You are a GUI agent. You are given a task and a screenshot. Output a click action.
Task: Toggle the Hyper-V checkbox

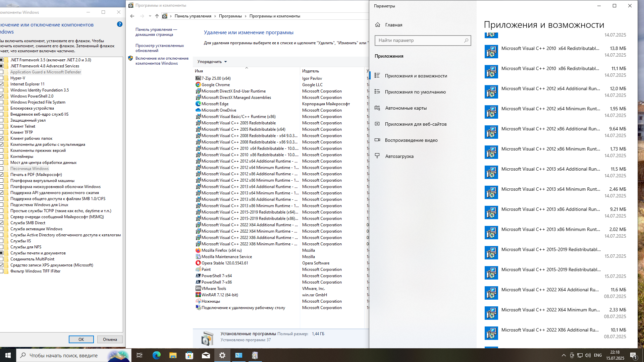click(2, 78)
